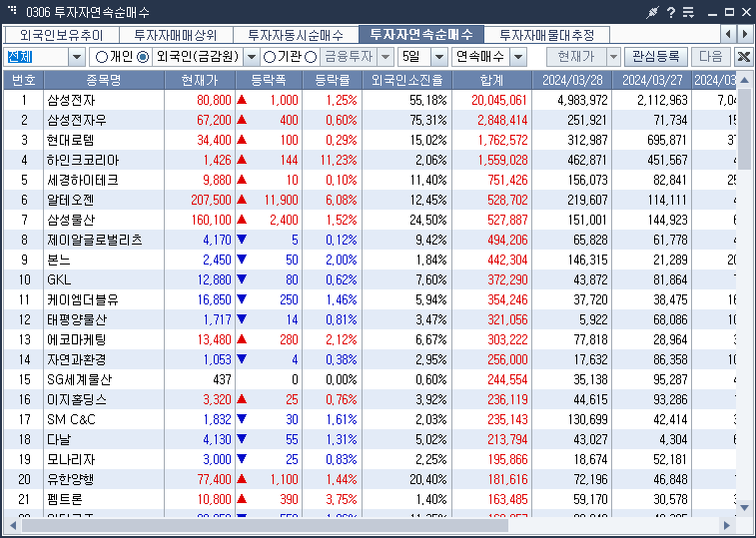The image size is (756, 538).
Task: Click the app icon left of the window title
Action: [x=13, y=11]
